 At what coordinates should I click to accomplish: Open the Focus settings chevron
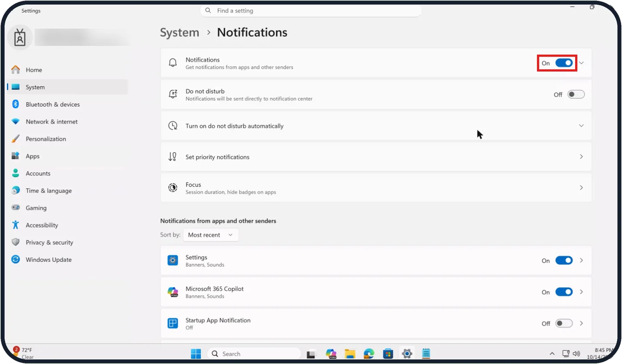[x=582, y=188]
